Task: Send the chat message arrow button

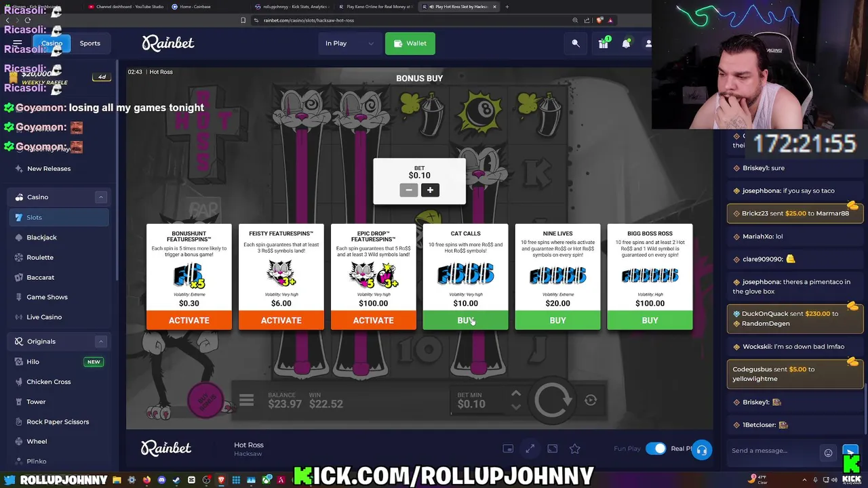Action: pyautogui.click(x=850, y=451)
